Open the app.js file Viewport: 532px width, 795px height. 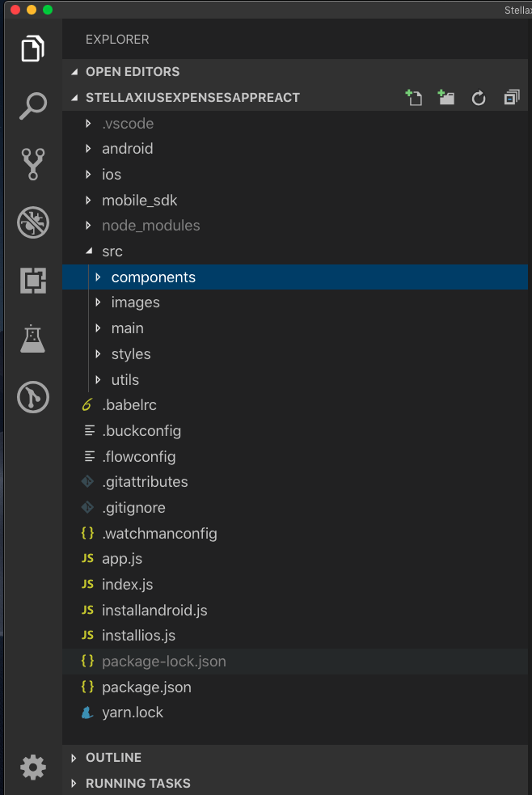click(295, 559)
